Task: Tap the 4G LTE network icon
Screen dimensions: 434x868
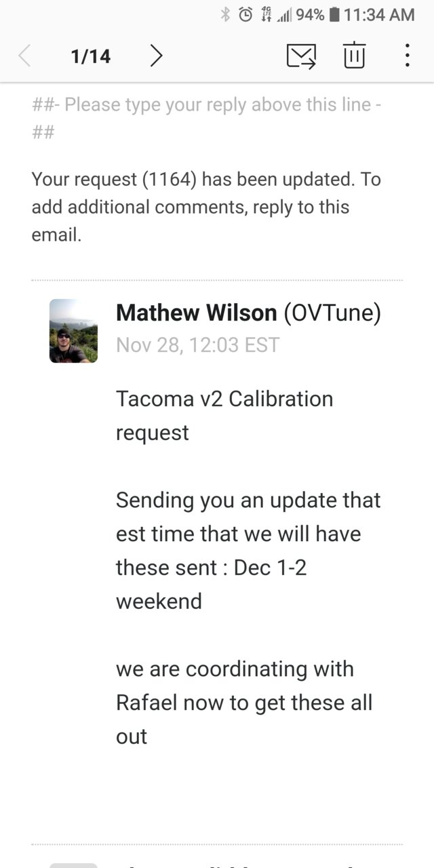Action: [x=266, y=14]
